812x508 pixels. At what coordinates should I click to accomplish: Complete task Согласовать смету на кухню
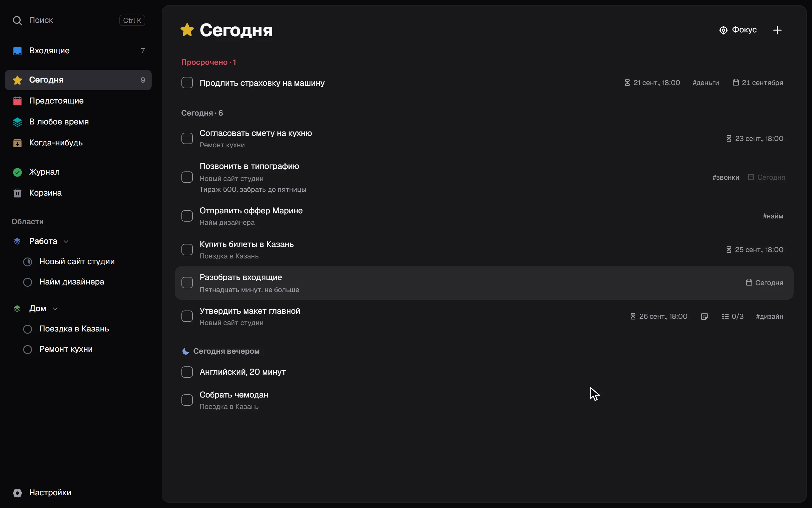coord(187,138)
